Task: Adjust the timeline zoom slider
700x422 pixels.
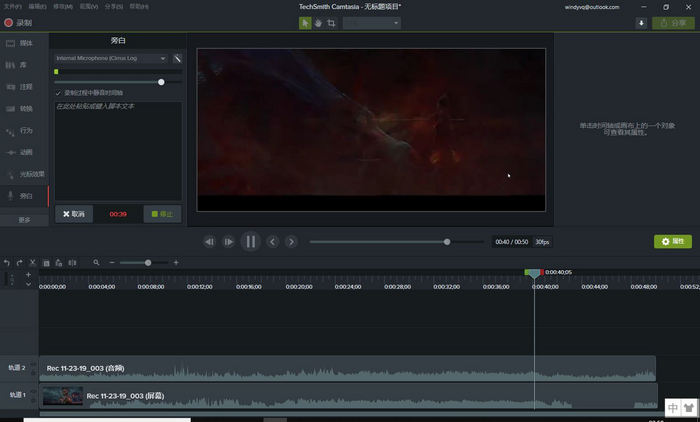Action: tap(148, 263)
